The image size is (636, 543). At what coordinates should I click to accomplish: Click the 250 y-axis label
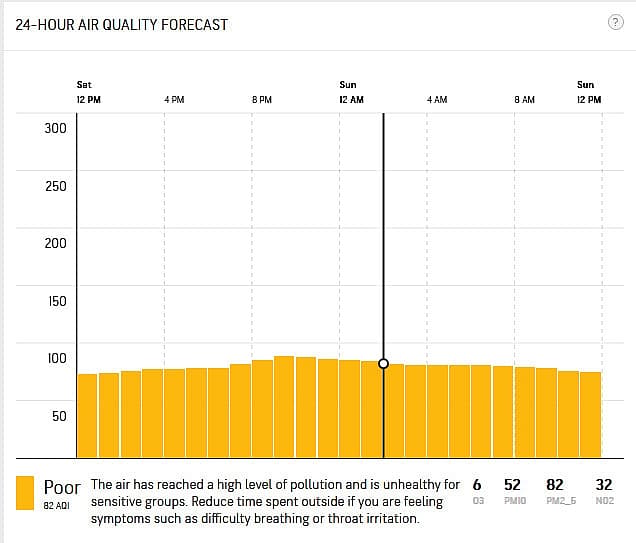[56, 186]
